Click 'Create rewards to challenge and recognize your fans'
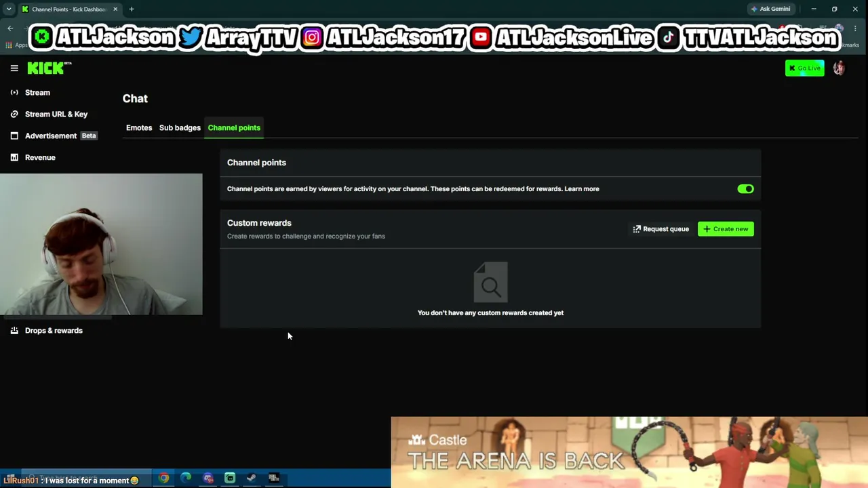This screenshot has height=488, width=868. point(306,237)
